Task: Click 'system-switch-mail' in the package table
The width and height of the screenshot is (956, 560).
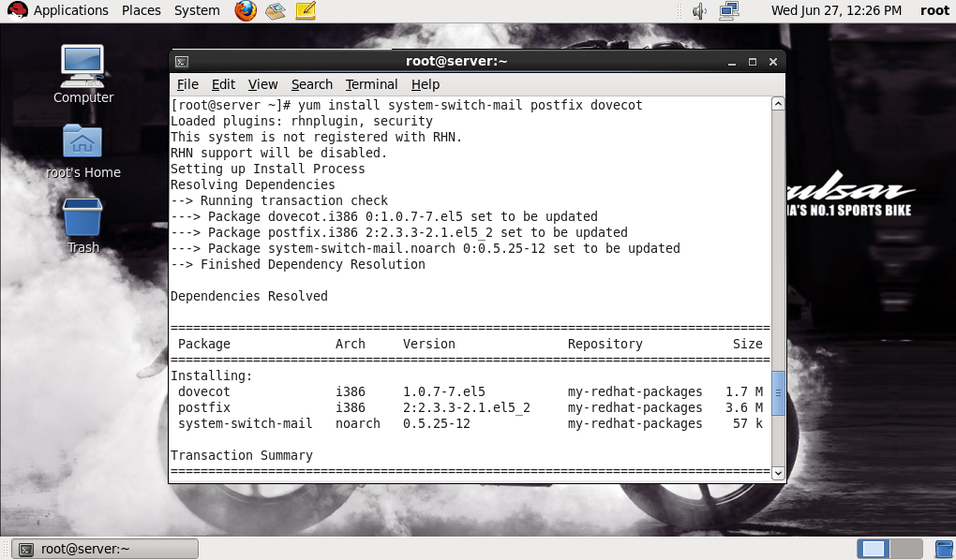Action: point(246,423)
